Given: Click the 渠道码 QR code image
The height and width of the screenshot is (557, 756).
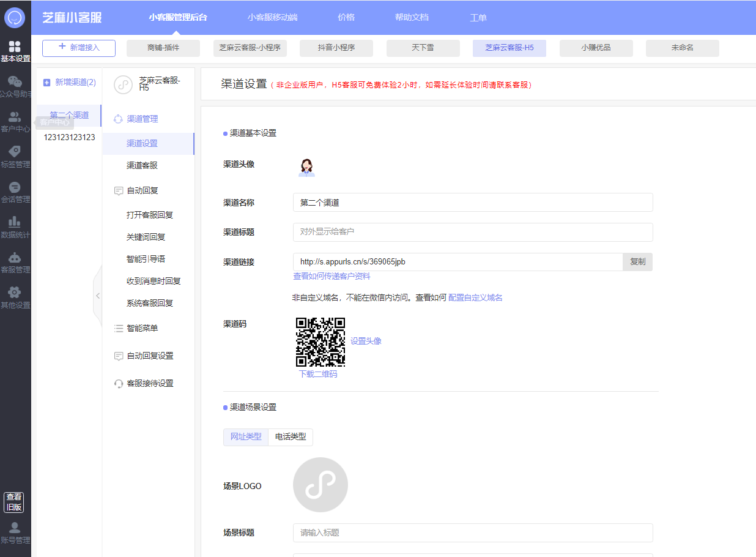Looking at the screenshot, I should pyautogui.click(x=321, y=342).
